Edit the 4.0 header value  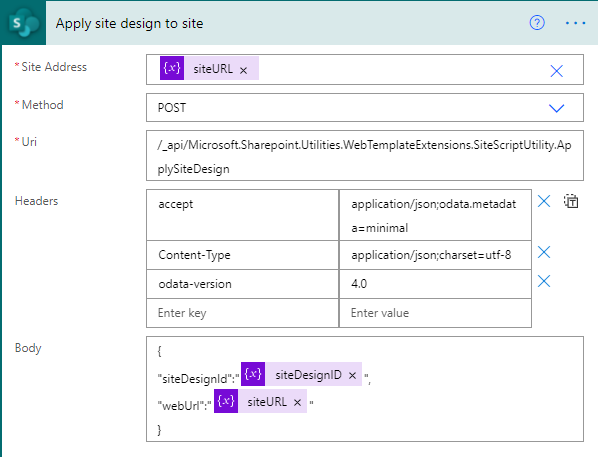coord(435,284)
